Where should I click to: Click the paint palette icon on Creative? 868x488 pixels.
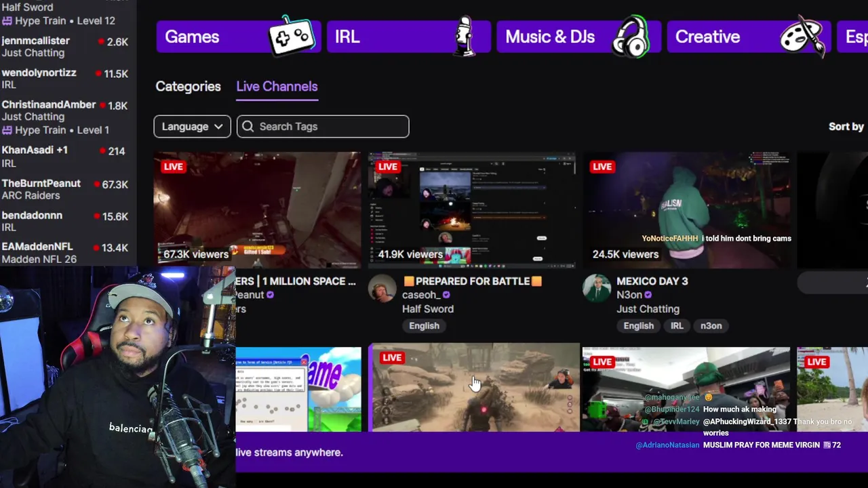803,37
